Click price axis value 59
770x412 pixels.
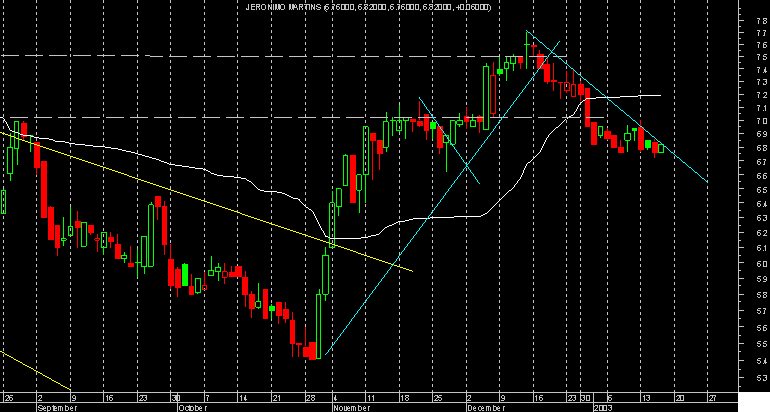(762, 279)
